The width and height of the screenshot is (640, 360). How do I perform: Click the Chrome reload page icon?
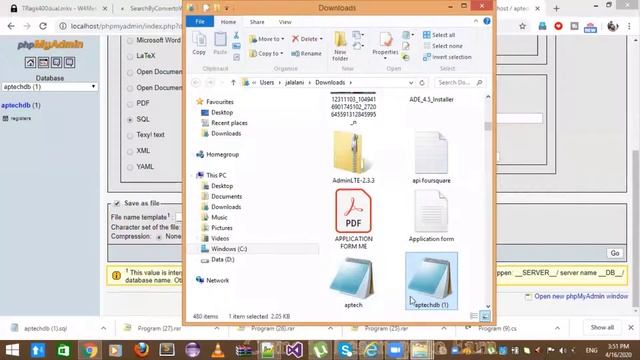(43, 26)
